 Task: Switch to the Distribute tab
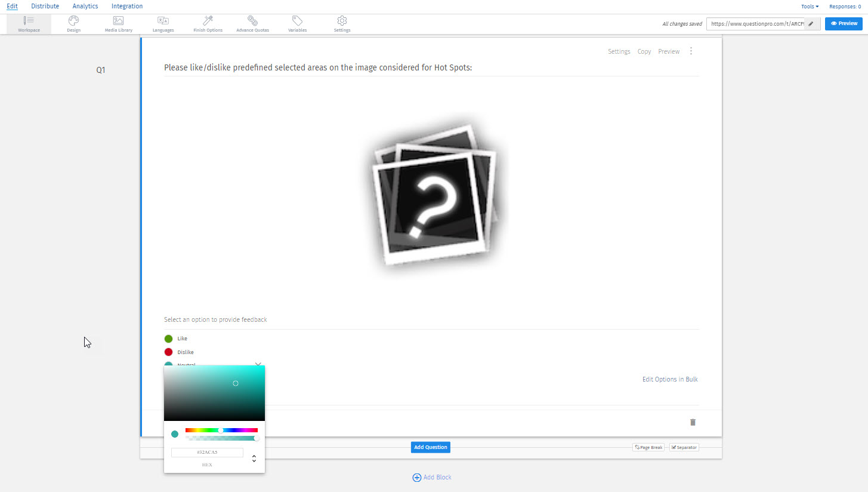tap(45, 6)
